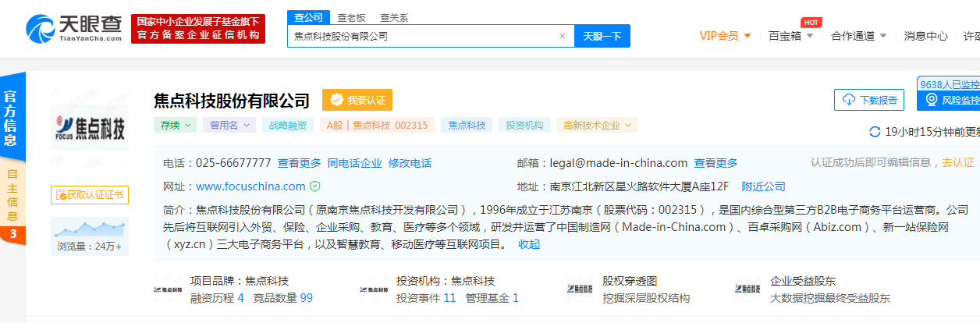The height and width of the screenshot is (323, 980).
Task: Open 融资历程 4 link
Action: pos(217,298)
